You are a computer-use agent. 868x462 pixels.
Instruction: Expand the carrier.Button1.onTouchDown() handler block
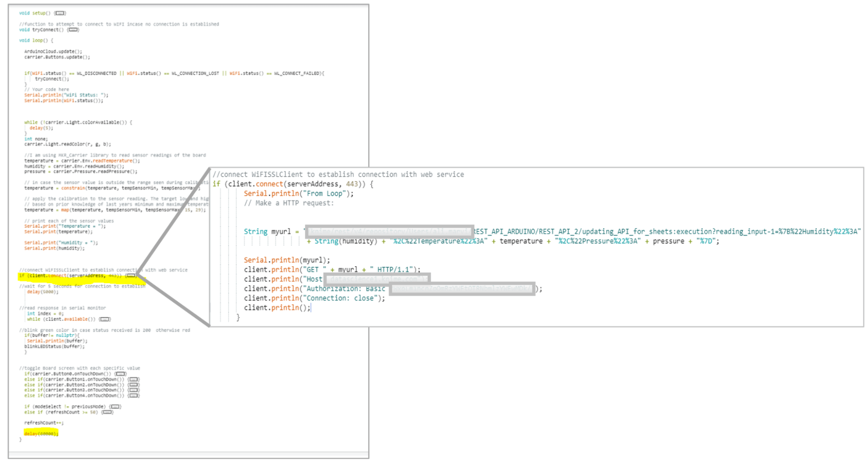tap(133, 379)
